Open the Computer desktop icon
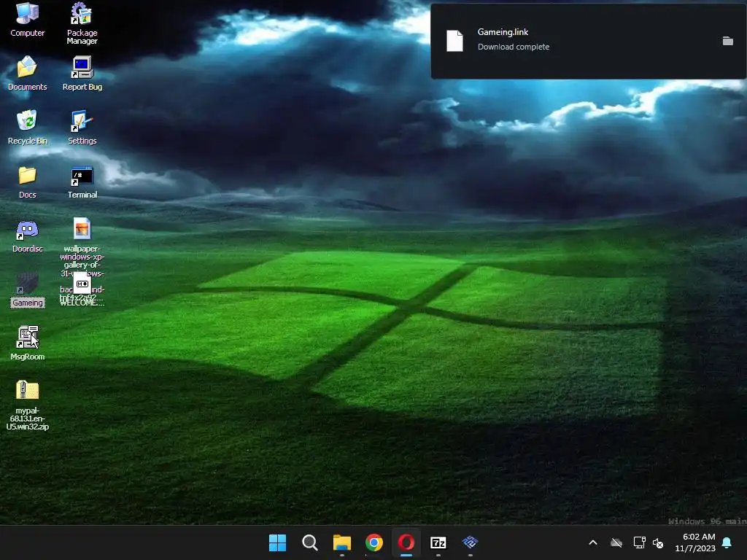Image resolution: width=747 pixels, height=560 pixels. click(x=27, y=20)
